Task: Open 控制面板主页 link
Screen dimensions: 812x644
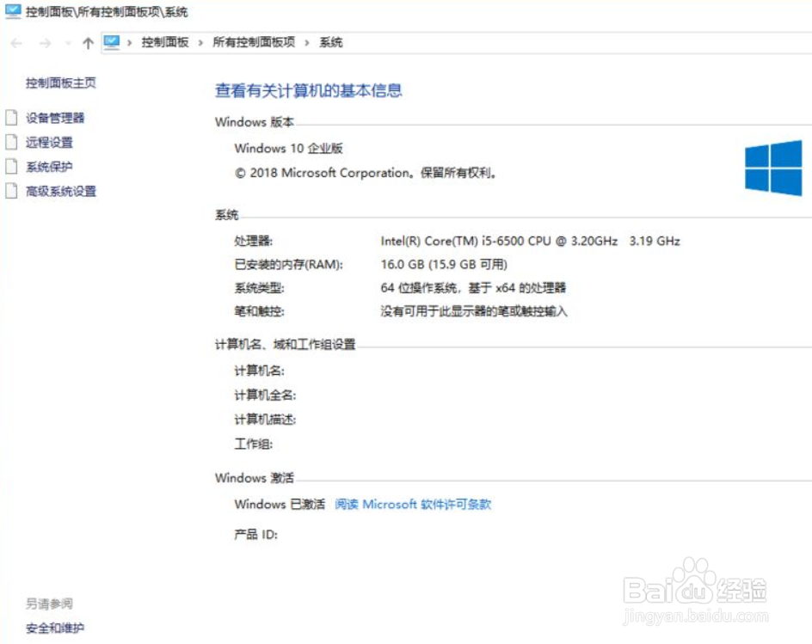Action: pyautogui.click(x=60, y=83)
